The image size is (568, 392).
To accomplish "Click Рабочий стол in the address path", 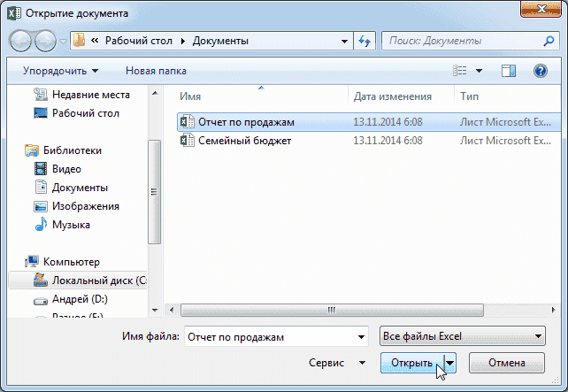I will [139, 41].
